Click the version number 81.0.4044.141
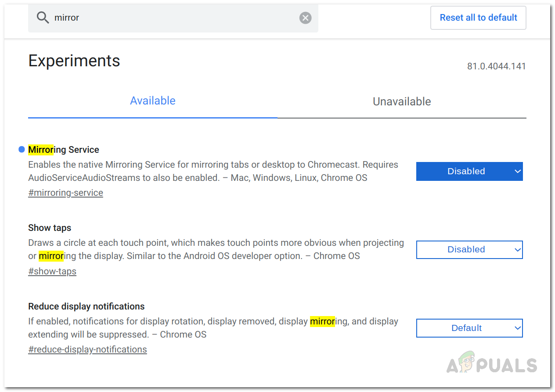The height and width of the screenshot is (392, 555). pyautogui.click(x=496, y=66)
